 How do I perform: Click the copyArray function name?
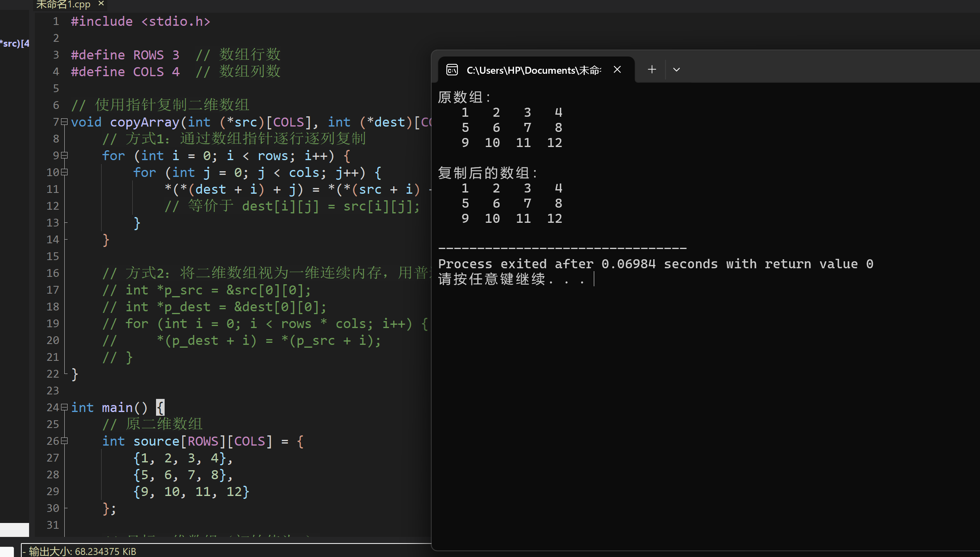point(145,122)
